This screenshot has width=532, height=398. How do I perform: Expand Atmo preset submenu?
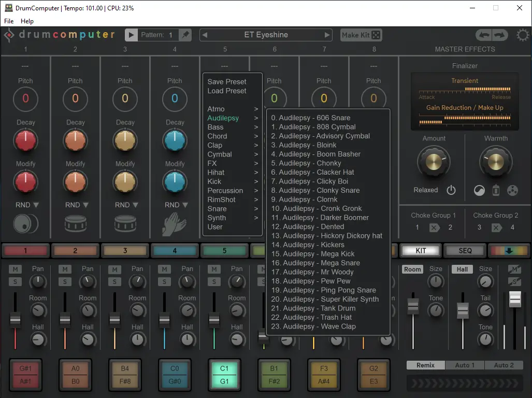pyautogui.click(x=233, y=109)
